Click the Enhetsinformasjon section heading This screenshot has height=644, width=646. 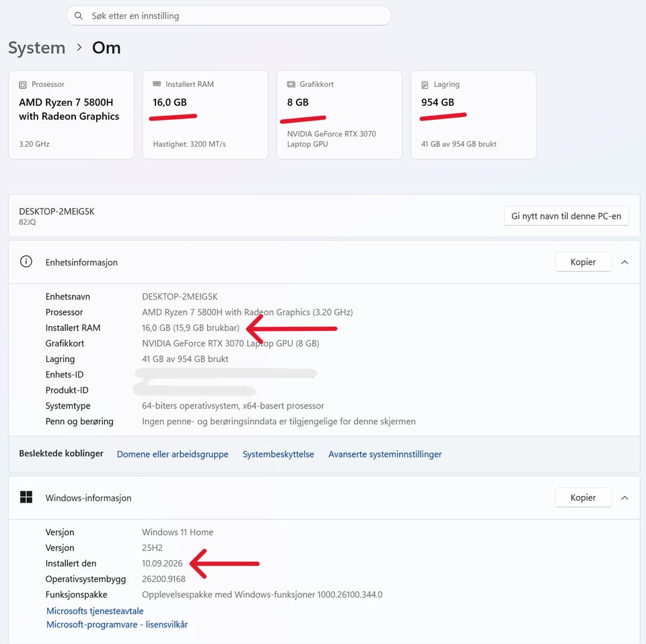(81, 262)
